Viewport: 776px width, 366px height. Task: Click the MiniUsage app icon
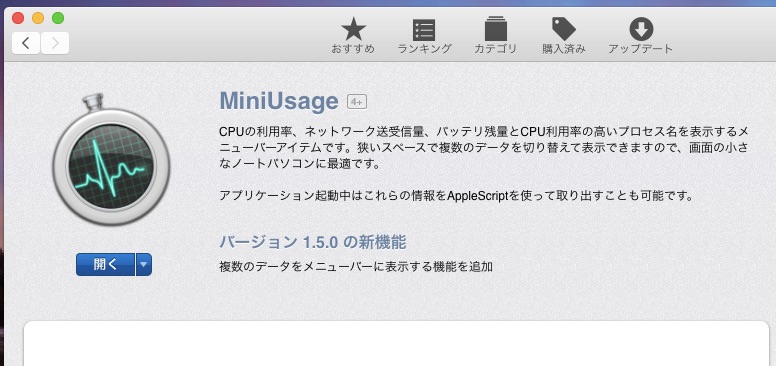111,159
